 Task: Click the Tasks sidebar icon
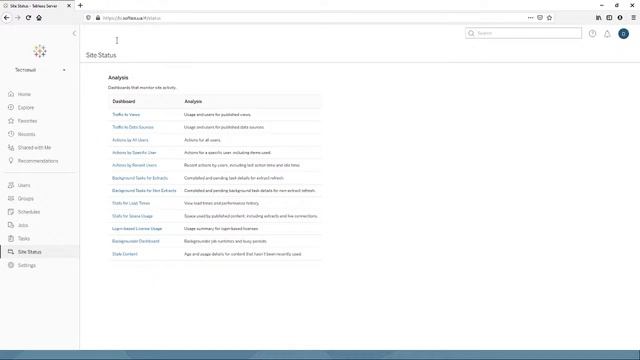tap(11, 238)
